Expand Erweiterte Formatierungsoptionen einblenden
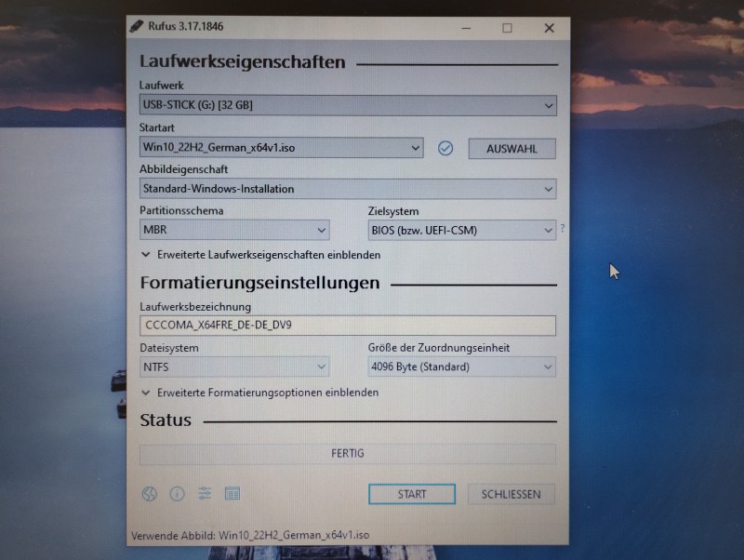This screenshot has width=744, height=560. (260, 393)
